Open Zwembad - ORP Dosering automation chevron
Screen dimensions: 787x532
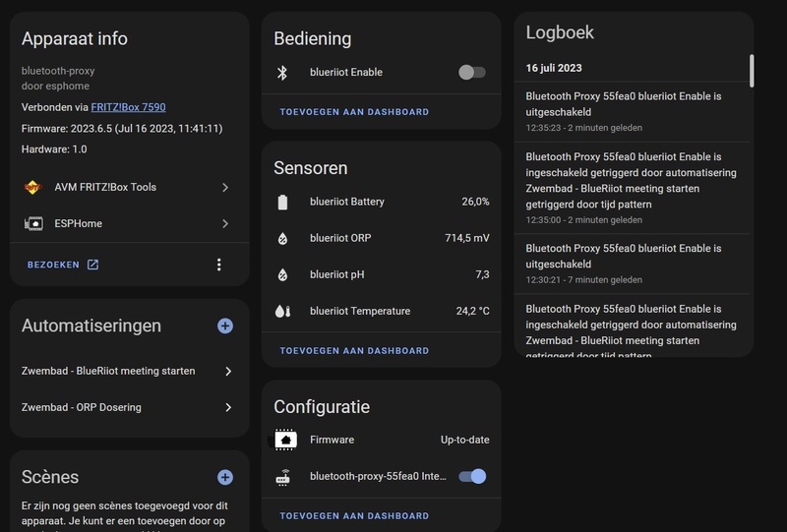click(x=228, y=407)
